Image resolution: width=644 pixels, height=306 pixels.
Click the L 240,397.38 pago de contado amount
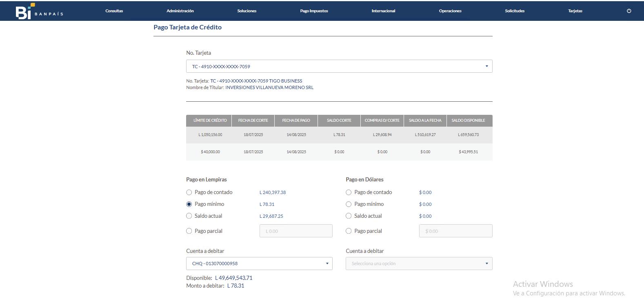tap(273, 192)
